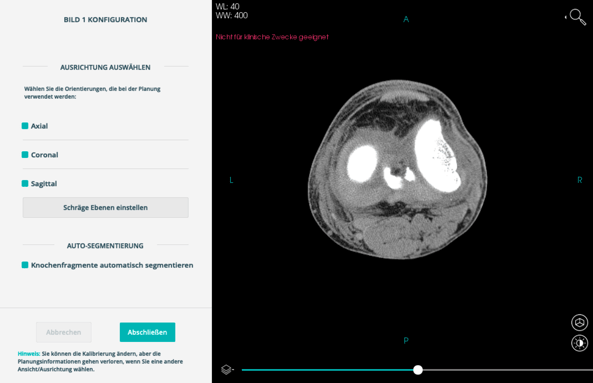Toggle Knochenfragmente automatisch segmentieren checkbox
Screen dimensions: 593x383
[25, 265]
